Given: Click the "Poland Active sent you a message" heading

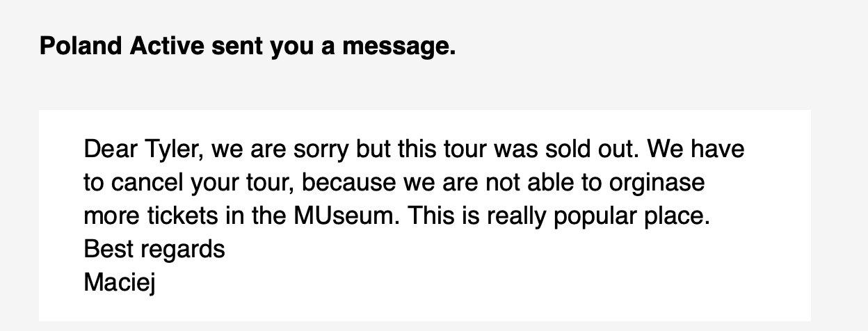Looking at the screenshot, I should 248,47.
